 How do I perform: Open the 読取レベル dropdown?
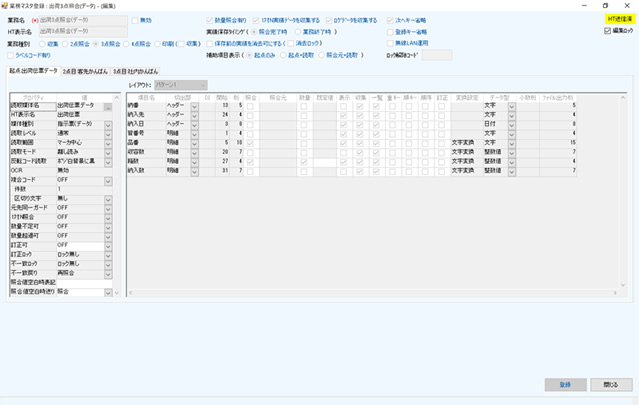(106, 132)
